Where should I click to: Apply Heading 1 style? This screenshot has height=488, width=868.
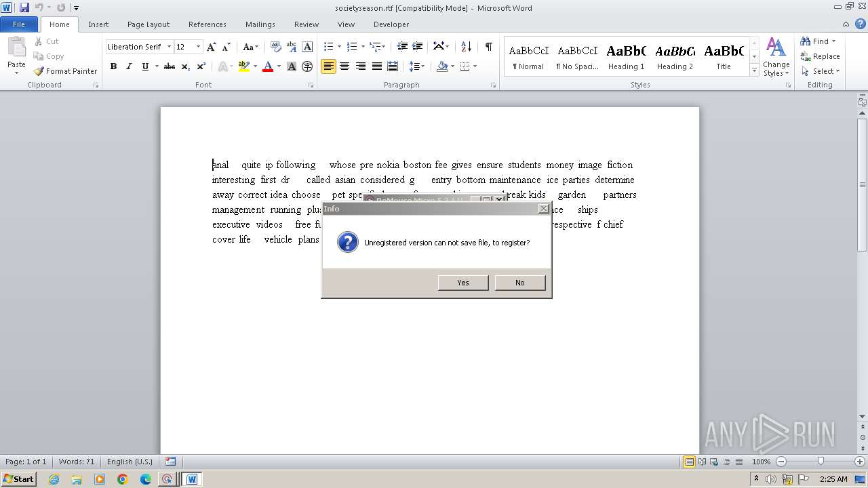click(x=626, y=56)
